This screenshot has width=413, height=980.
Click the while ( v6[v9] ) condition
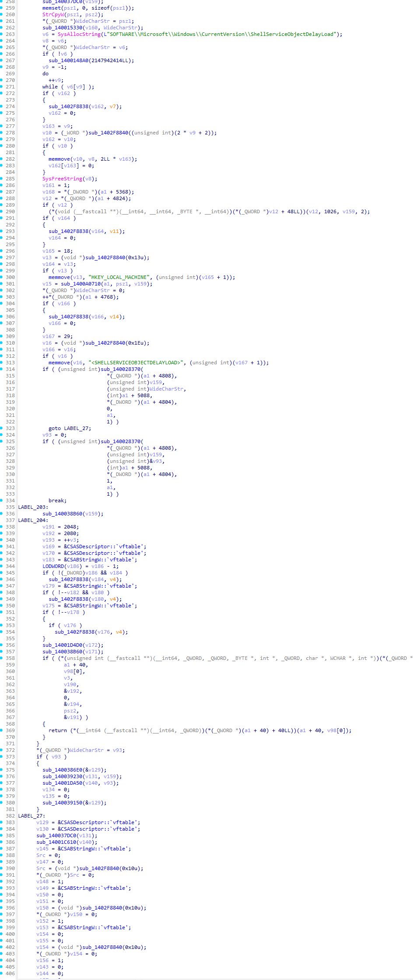coord(68,87)
